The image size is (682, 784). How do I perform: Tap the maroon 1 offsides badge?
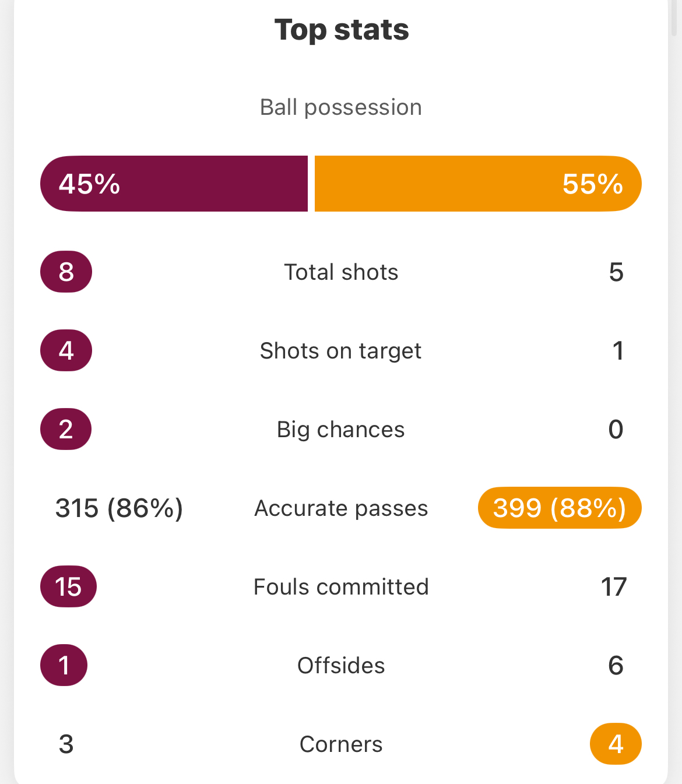(64, 665)
